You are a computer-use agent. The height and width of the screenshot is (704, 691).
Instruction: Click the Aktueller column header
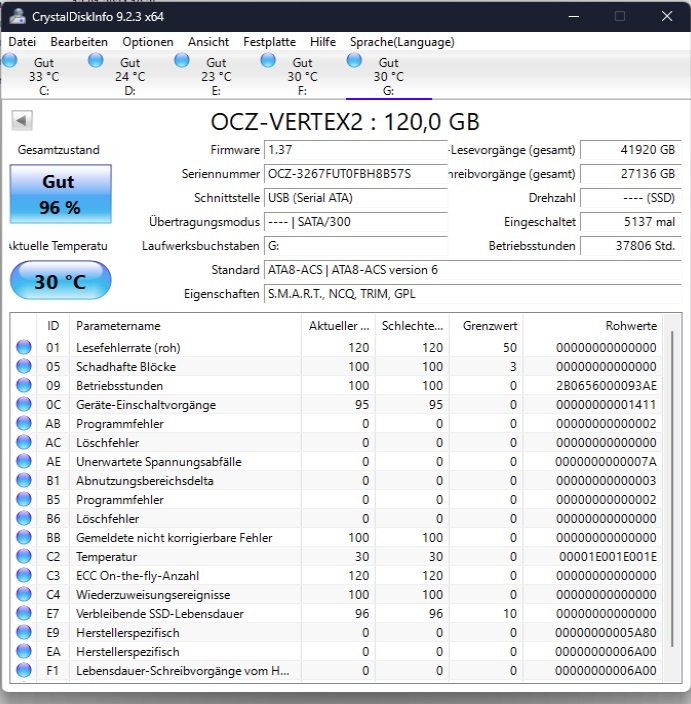(x=338, y=326)
